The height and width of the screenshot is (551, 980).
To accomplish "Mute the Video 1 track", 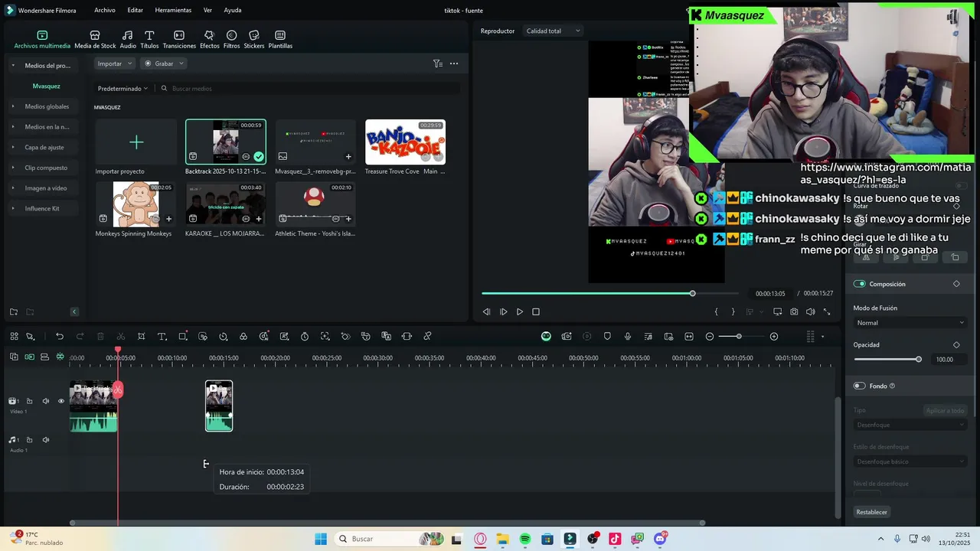I will tap(45, 401).
